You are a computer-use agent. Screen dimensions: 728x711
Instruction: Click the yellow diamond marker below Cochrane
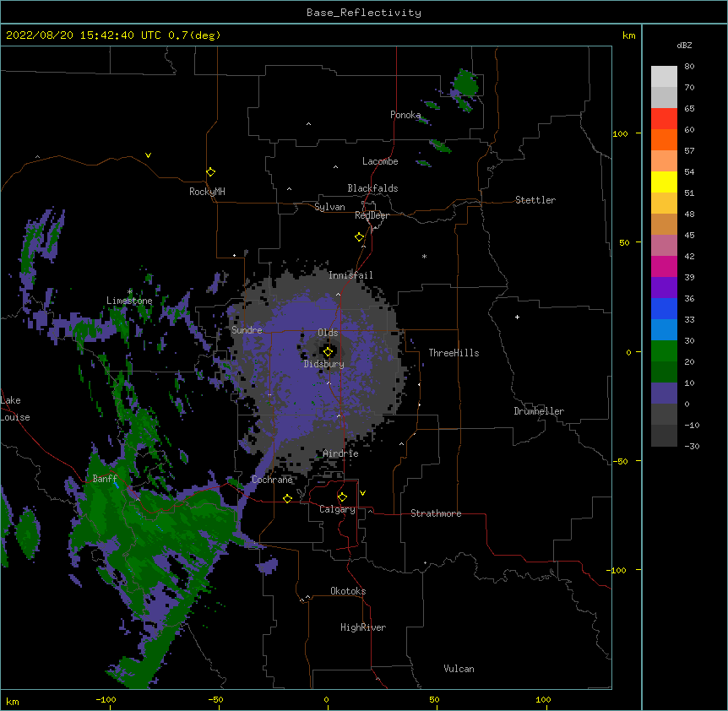287,498
